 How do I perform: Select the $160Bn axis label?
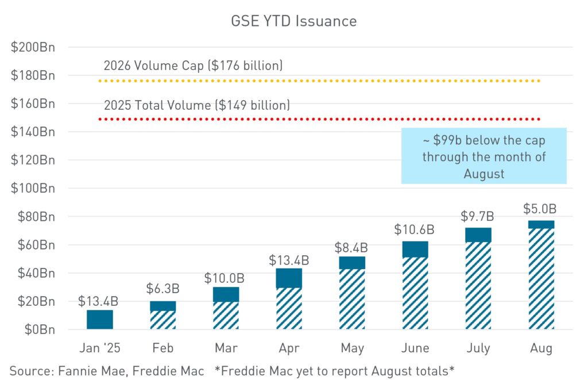[x=33, y=103]
